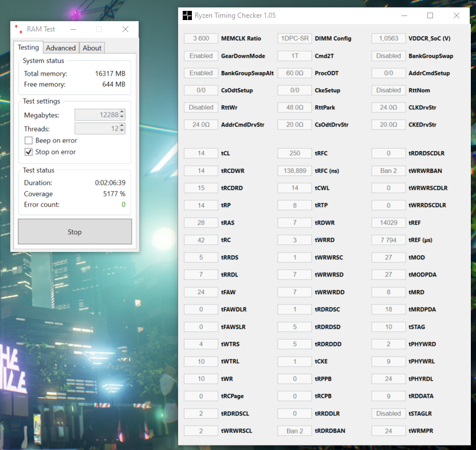The image size is (476, 450).
Task: Click the tWRWRBAN value Ban 2
Action: pos(388,171)
